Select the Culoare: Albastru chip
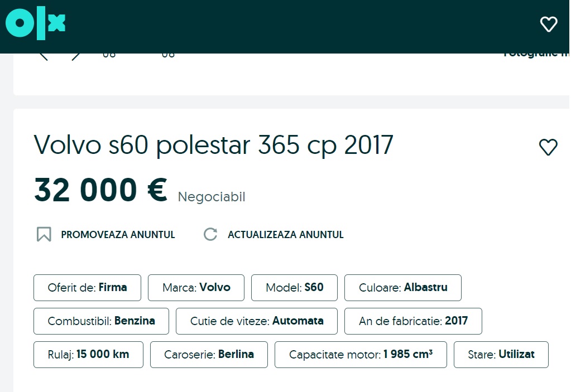This screenshot has height=392, width=571. [x=402, y=287]
